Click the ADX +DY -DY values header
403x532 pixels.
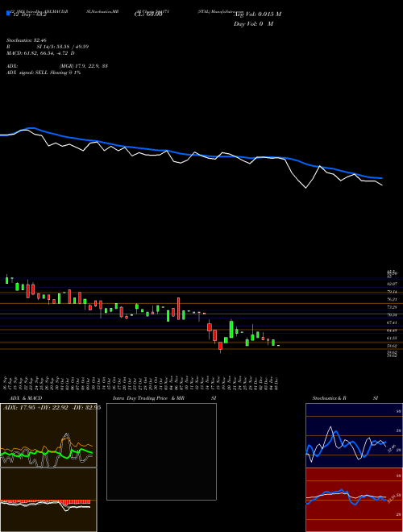52,408
